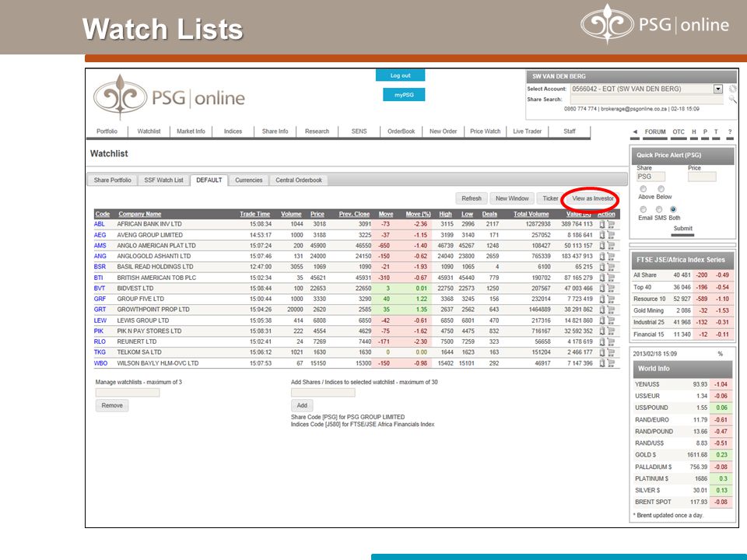Click the magnifier icon beside Share Search
This screenshot has height=560, width=747.
coord(733,99)
